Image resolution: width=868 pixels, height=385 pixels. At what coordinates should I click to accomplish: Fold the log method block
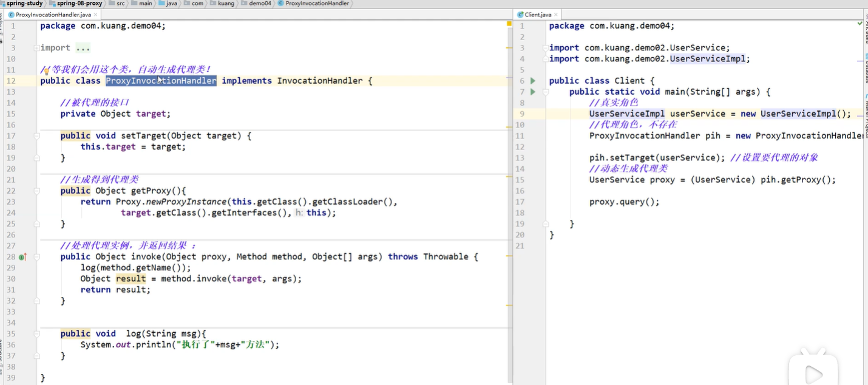coord(37,334)
